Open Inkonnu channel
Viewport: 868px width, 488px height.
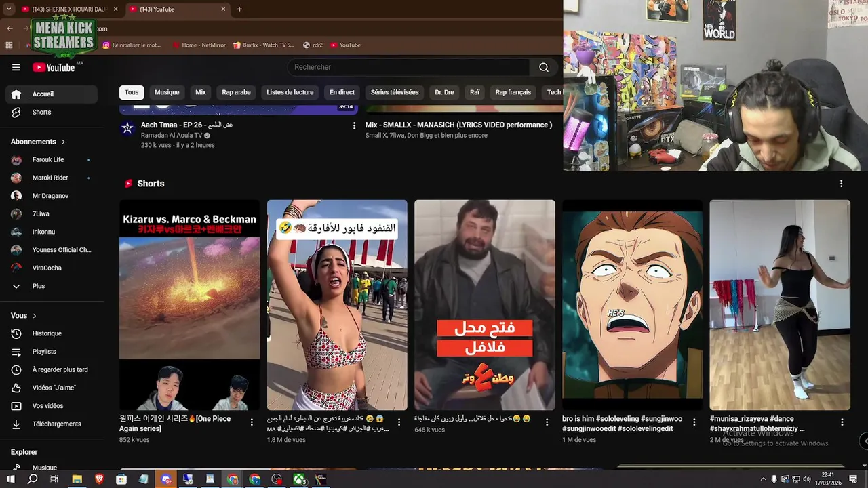52,232
